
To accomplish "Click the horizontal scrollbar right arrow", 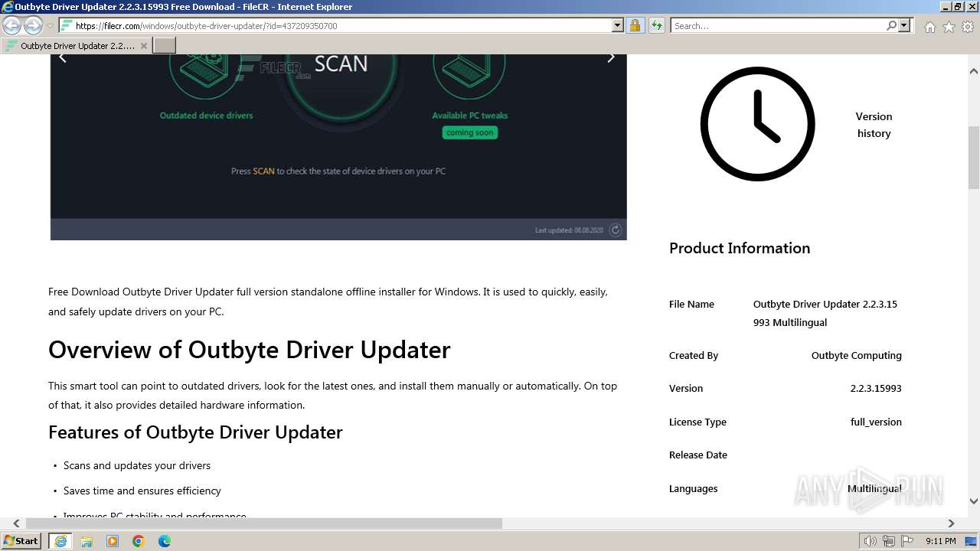I will coord(951,523).
